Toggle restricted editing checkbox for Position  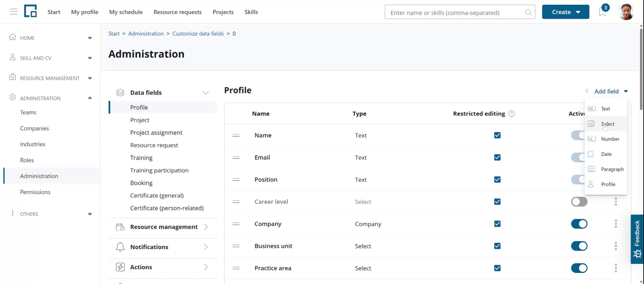tap(497, 180)
